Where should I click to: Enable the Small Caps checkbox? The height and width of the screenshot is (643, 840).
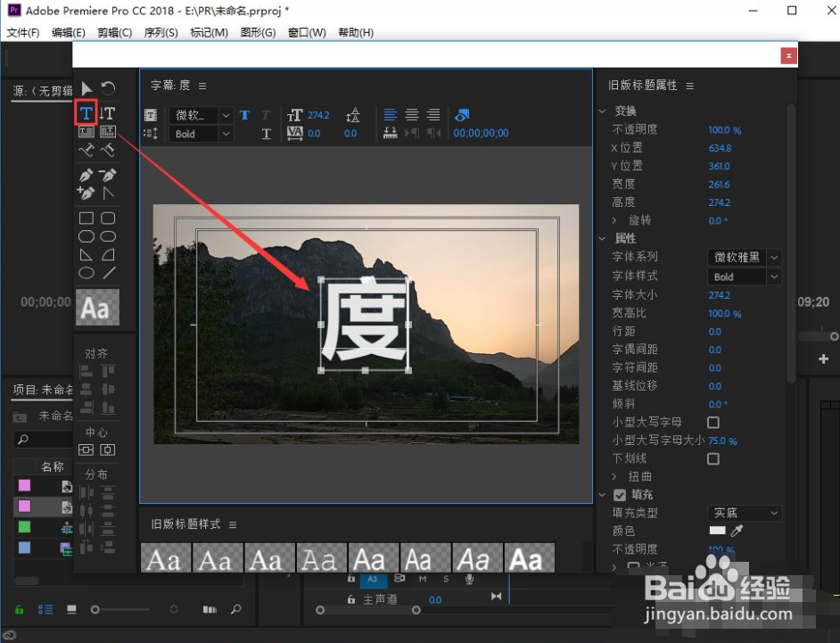pos(713,422)
